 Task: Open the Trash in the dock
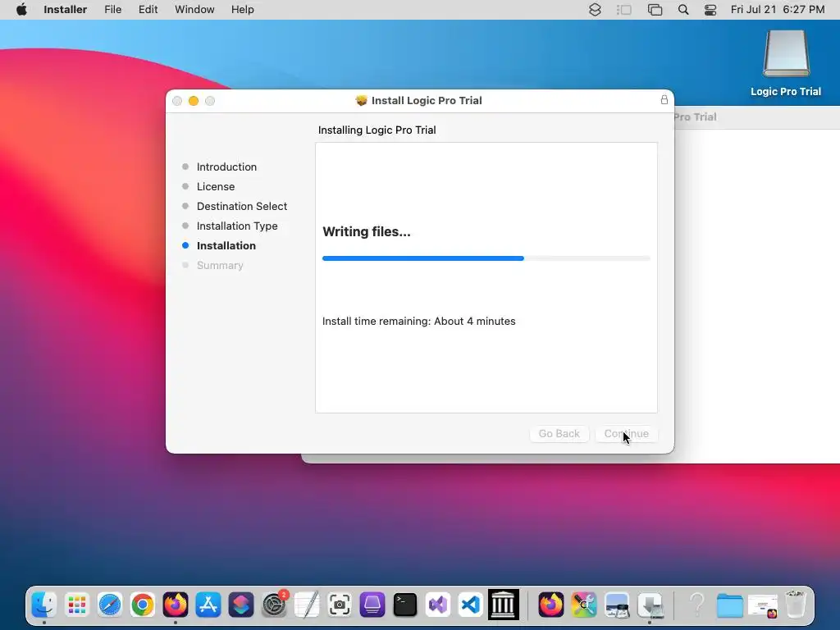click(796, 605)
